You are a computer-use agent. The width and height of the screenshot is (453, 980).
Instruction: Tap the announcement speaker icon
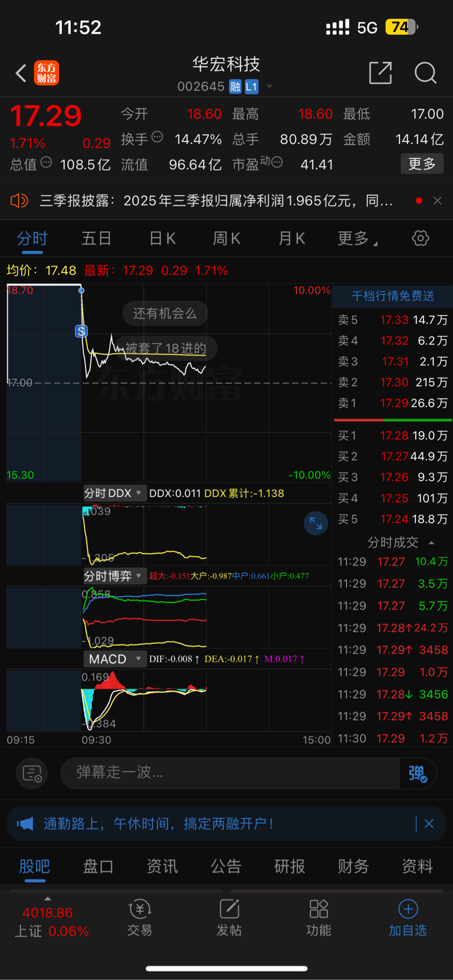19,200
